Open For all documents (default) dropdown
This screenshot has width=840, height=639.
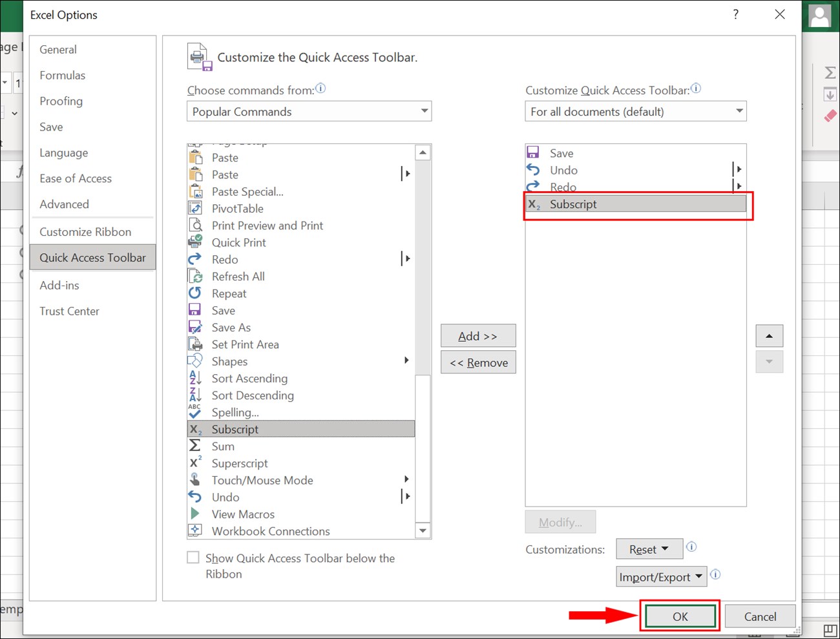click(x=636, y=111)
